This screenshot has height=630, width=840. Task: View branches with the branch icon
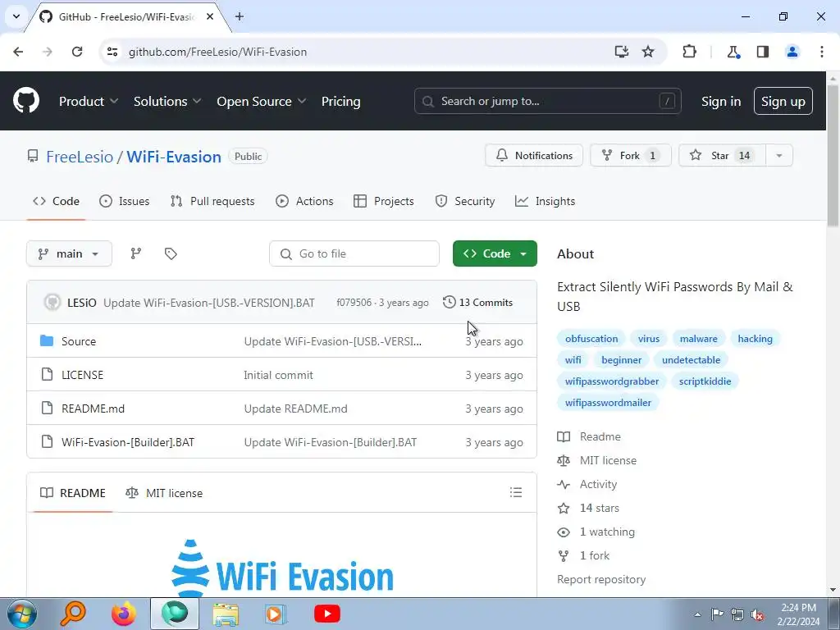pyautogui.click(x=136, y=254)
